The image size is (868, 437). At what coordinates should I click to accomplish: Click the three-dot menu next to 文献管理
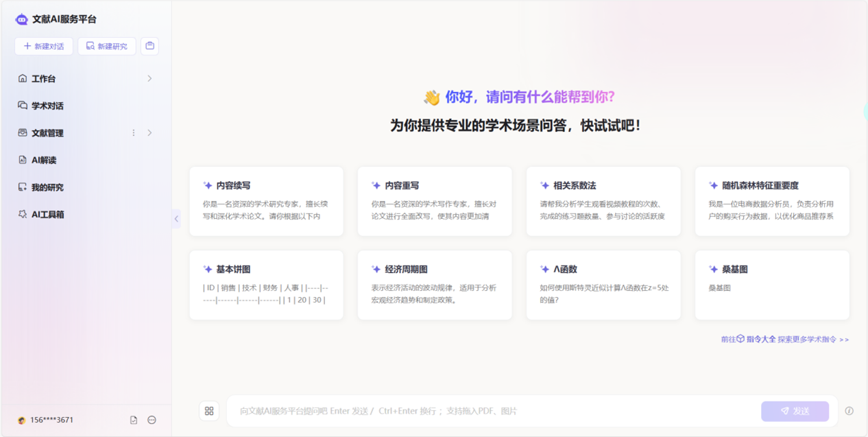(x=134, y=133)
